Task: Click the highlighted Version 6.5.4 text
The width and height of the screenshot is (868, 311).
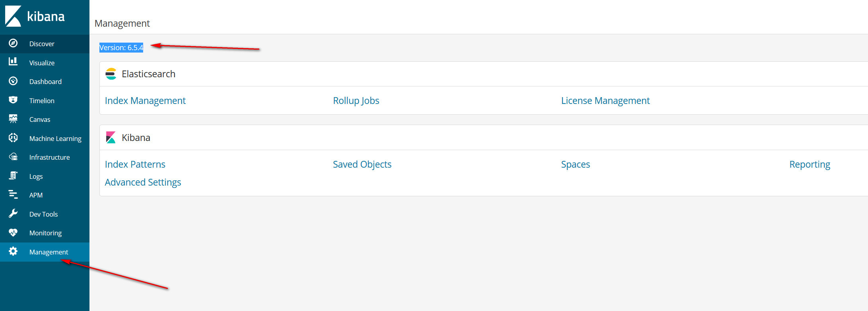Action: click(121, 48)
